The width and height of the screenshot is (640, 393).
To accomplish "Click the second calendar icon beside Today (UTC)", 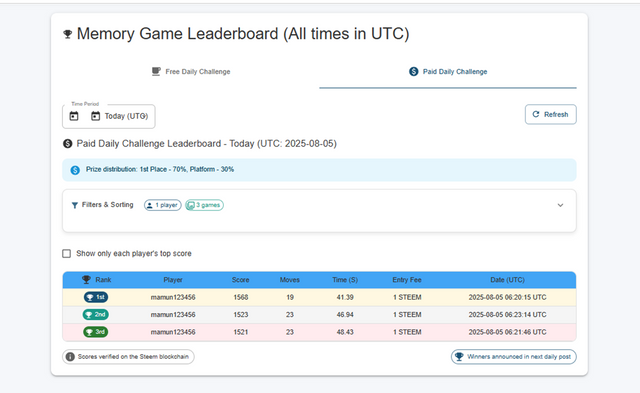I will coord(96,116).
